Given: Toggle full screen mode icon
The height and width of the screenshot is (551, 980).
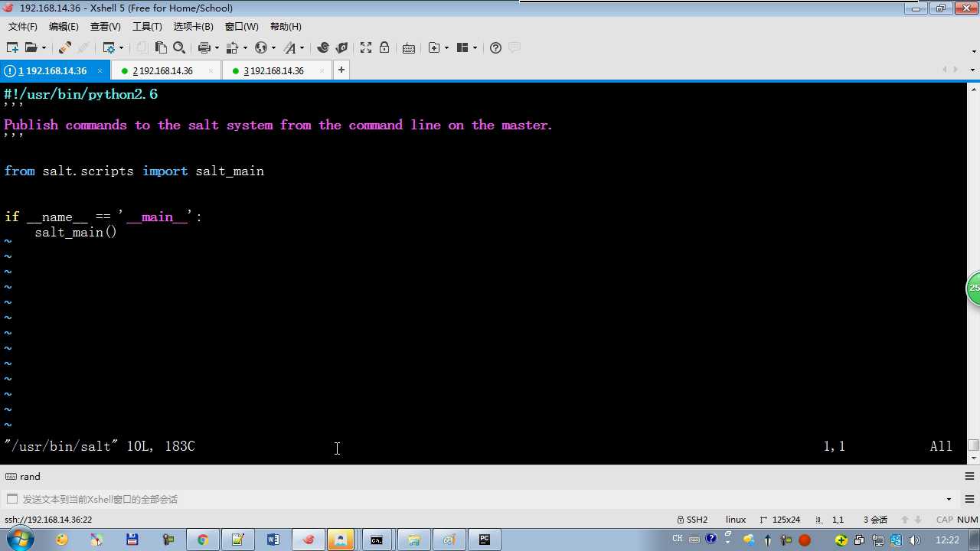Looking at the screenshot, I should coord(366,47).
